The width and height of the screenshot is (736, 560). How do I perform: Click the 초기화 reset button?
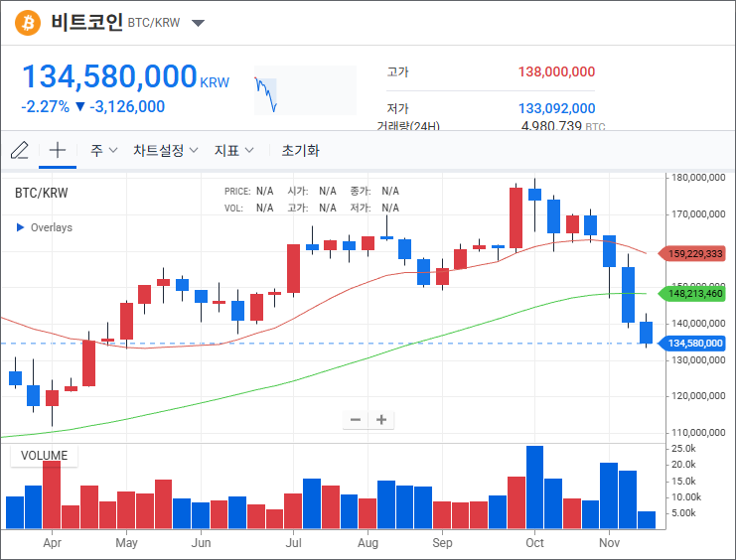(x=300, y=150)
